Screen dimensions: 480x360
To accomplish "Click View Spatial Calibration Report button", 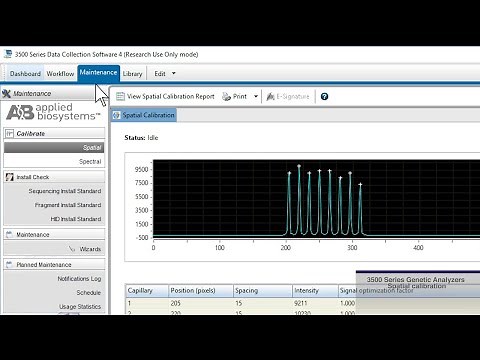I will click(165, 97).
